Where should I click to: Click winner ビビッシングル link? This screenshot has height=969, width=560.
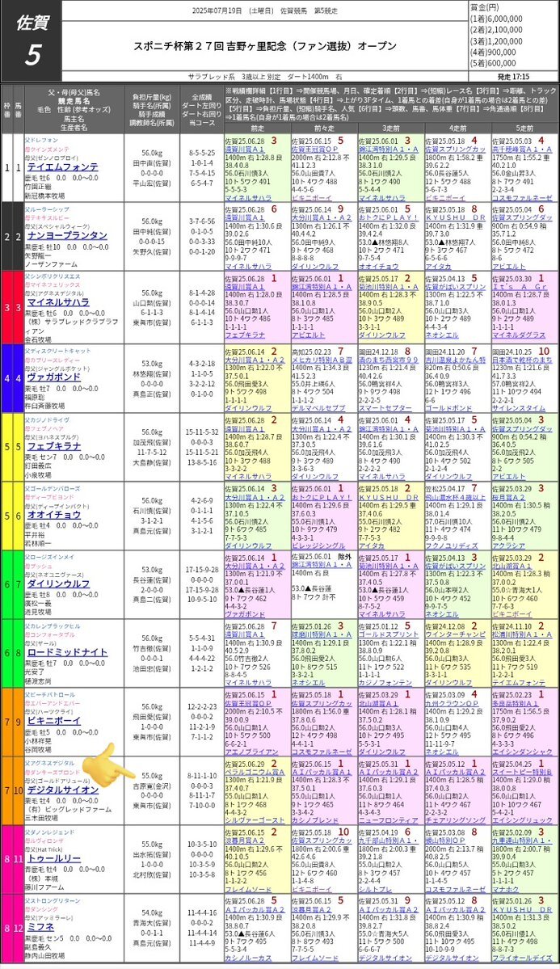(x=318, y=545)
